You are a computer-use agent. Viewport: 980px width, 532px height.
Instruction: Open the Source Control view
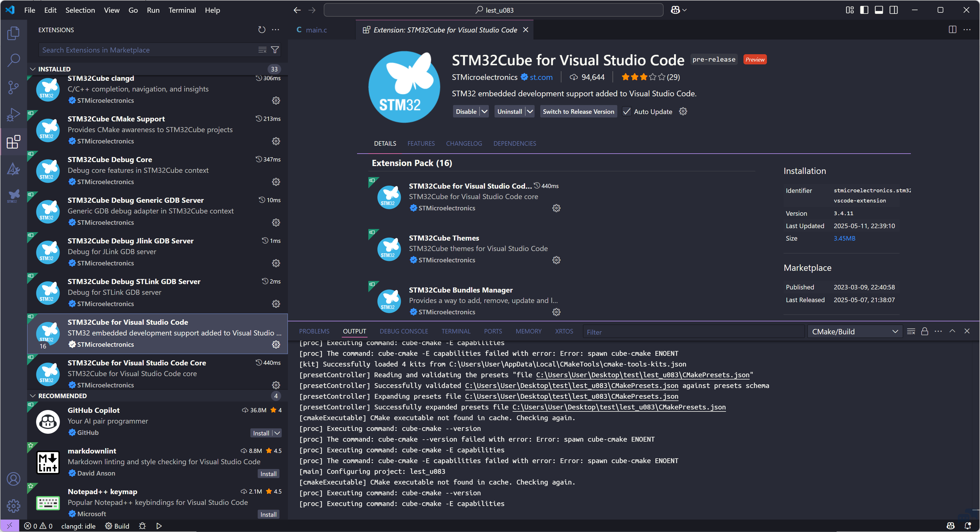(13, 88)
